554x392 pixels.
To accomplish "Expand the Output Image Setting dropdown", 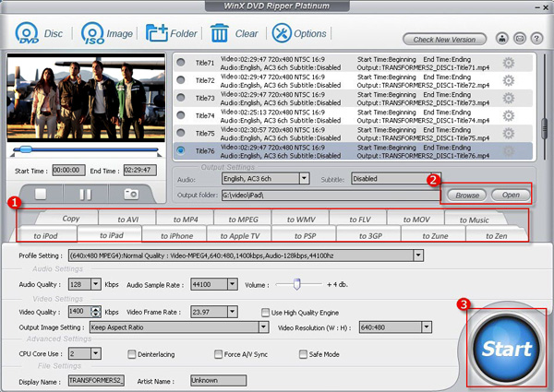I will [x=263, y=327].
